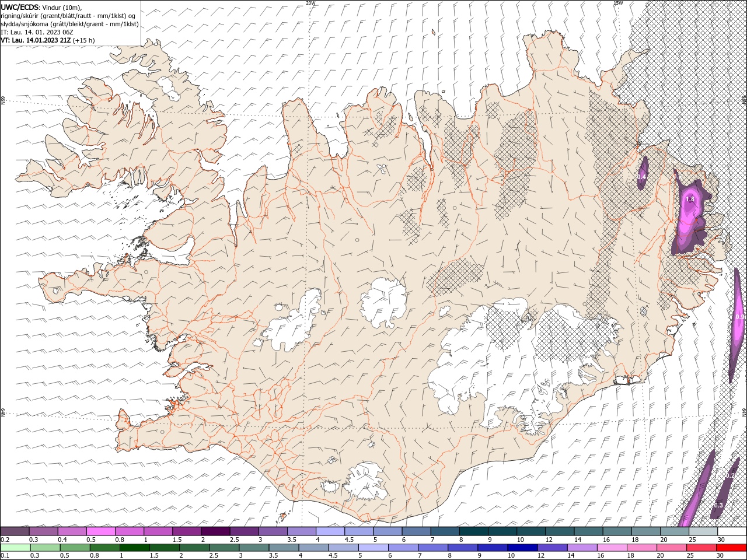The height and width of the screenshot is (560, 747).
Task: Pick the top-row swatch labeled 1.5
Action: point(187,531)
